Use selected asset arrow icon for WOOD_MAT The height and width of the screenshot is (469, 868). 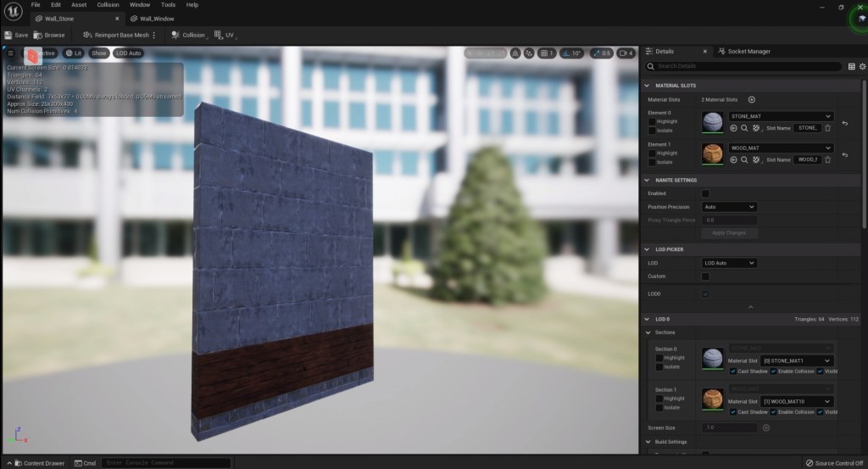[733, 159]
